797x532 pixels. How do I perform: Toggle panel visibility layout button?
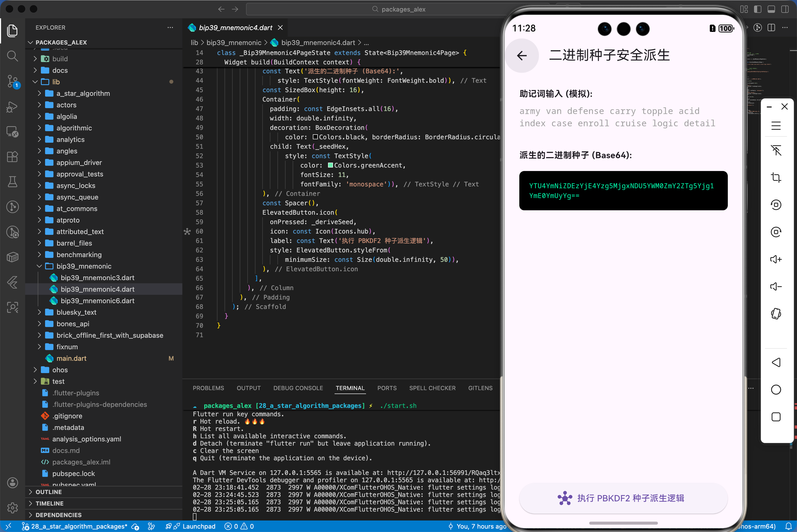(771, 9)
